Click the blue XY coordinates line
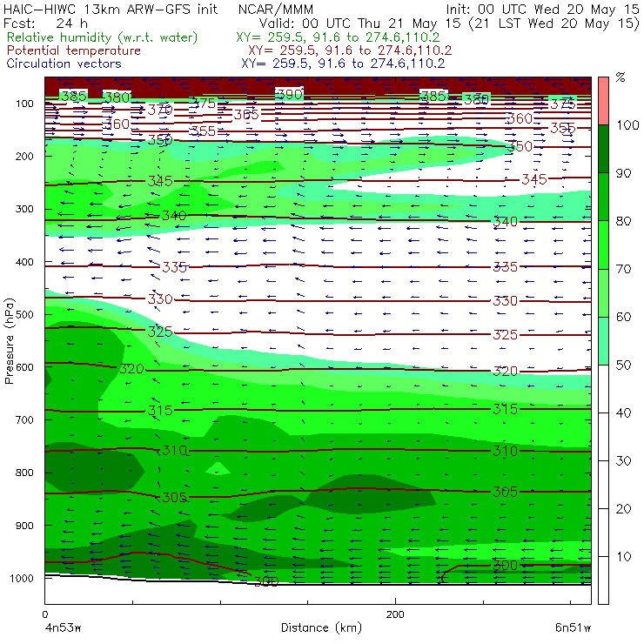 (343, 64)
